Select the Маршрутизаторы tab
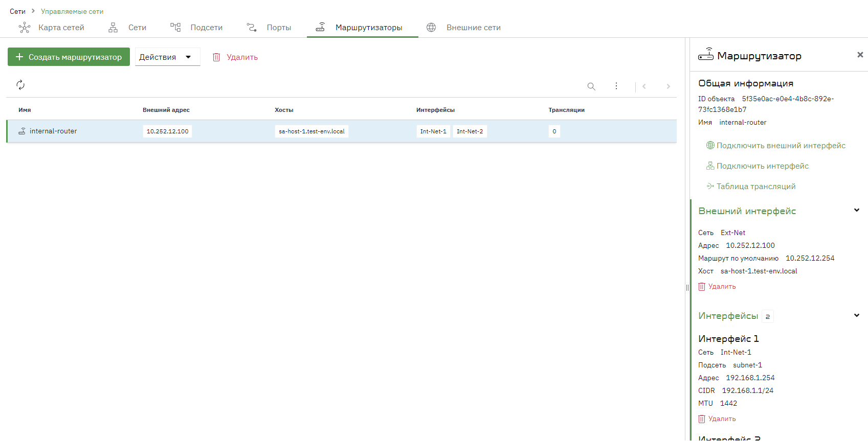This screenshot has width=868, height=441. (363, 28)
